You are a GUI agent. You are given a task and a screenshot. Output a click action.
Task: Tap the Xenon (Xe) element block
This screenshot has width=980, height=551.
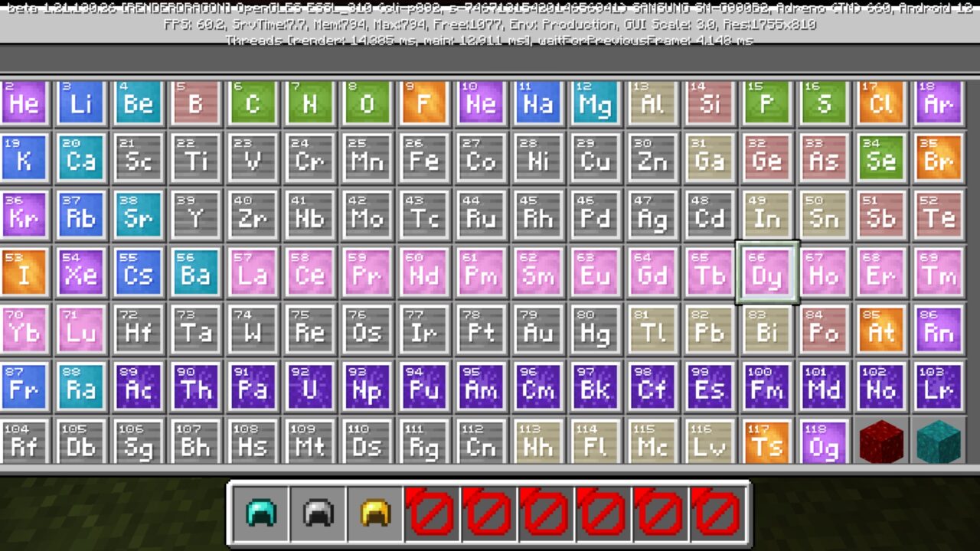pos(81,274)
